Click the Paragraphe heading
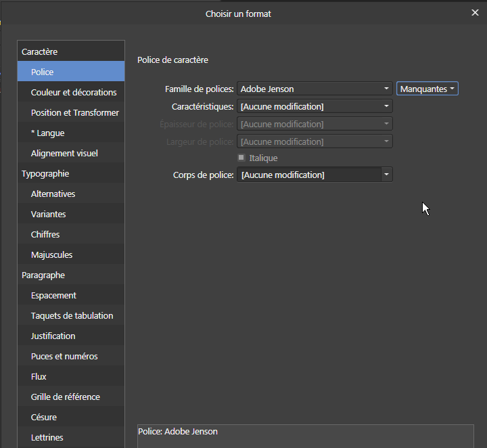487x448 pixels. 71,275
